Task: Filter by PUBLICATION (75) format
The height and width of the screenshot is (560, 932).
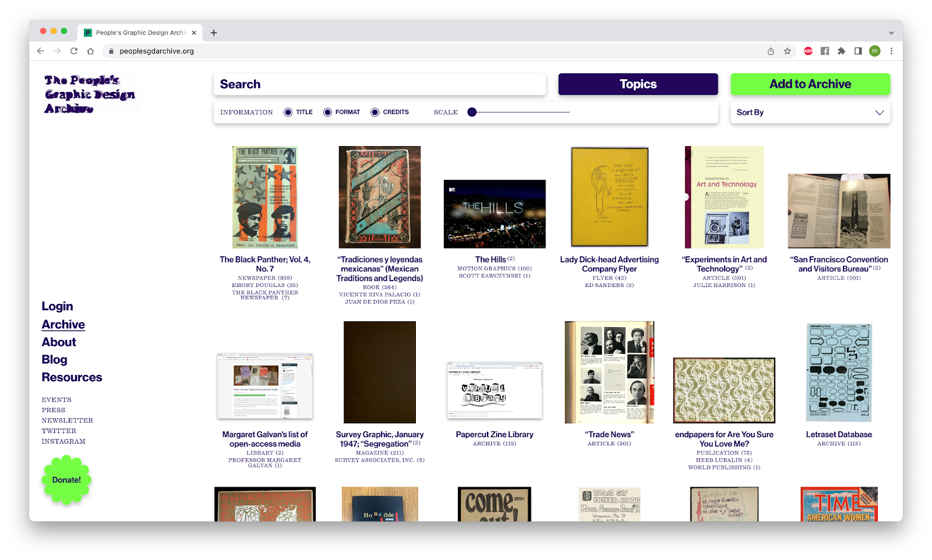Action: click(724, 453)
